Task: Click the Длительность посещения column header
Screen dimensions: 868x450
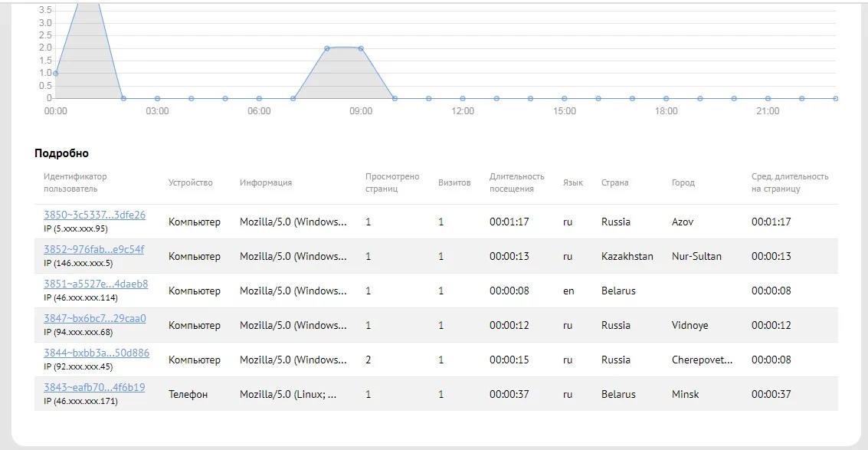Action: [x=516, y=182]
